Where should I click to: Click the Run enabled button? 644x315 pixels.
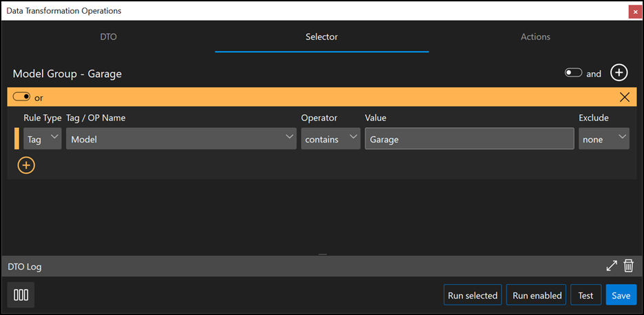click(x=537, y=295)
